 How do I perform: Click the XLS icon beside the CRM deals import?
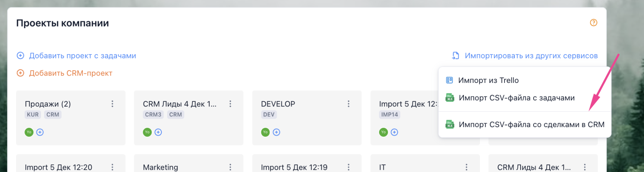coord(450,125)
